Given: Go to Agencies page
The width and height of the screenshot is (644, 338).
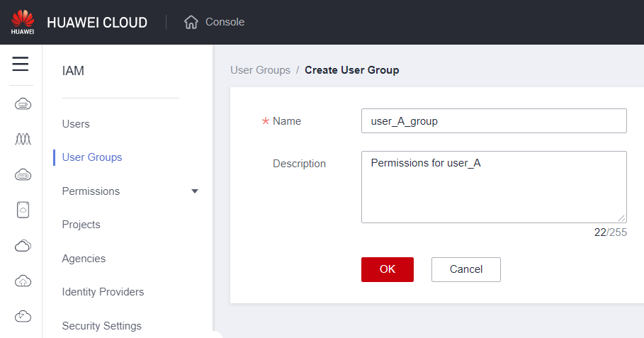Looking at the screenshot, I should tap(84, 259).
